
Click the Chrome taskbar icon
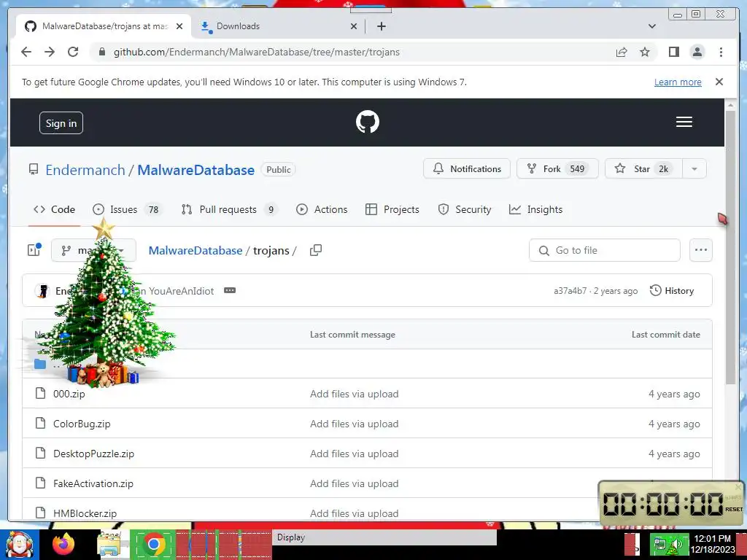tap(153, 544)
